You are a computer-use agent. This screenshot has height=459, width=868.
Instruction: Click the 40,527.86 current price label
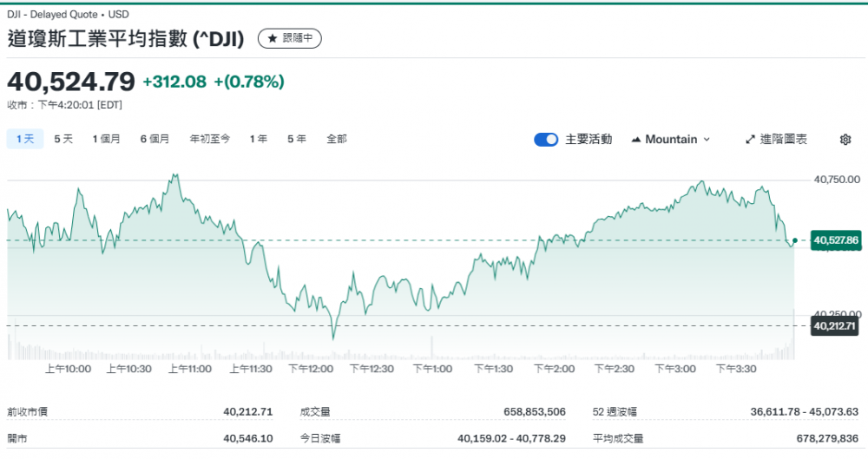click(835, 240)
